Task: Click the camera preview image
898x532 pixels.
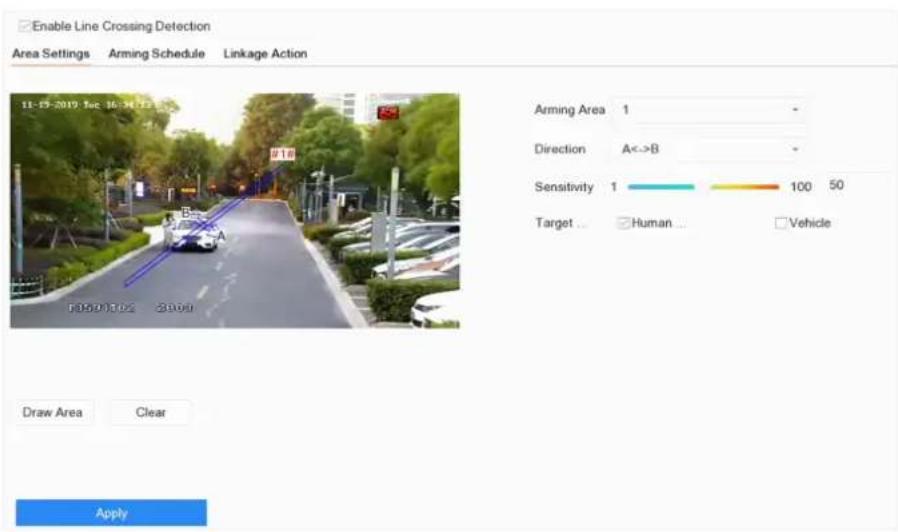Action: point(235,211)
